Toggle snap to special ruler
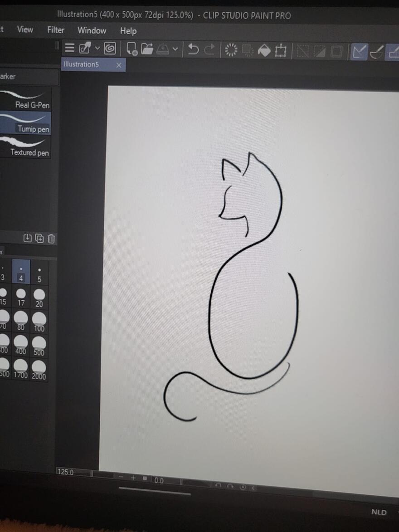Image resolution: width=399 pixels, height=532 pixels. pyautogui.click(x=377, y=53)
